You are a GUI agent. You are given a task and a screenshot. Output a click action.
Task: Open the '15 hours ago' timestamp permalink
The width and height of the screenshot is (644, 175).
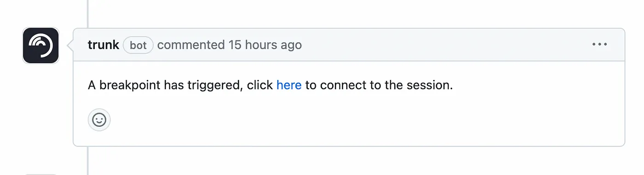pyautogui.click(x=265, y=45)
